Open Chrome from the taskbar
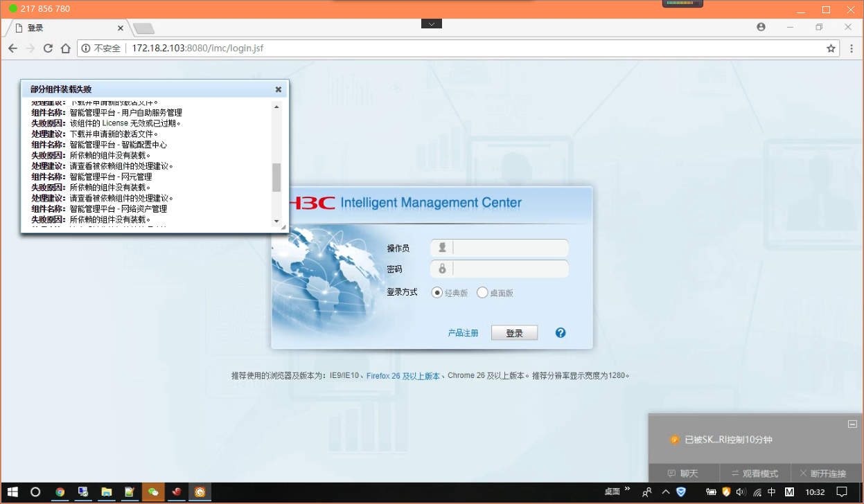This screenshot has height=504, width=864. click(x=60, y=492)
